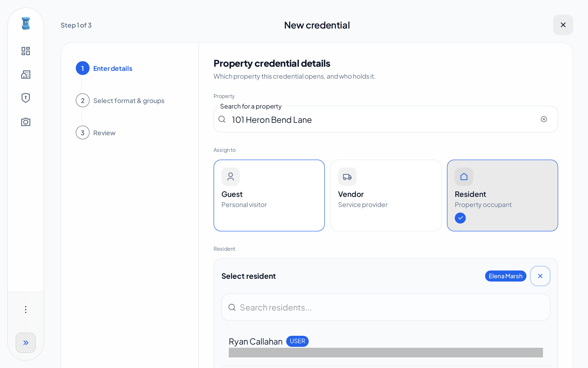Click the property search magnifier icon
Image resolution: width=588 pixels, height=368 pixels.
[222, 119]
